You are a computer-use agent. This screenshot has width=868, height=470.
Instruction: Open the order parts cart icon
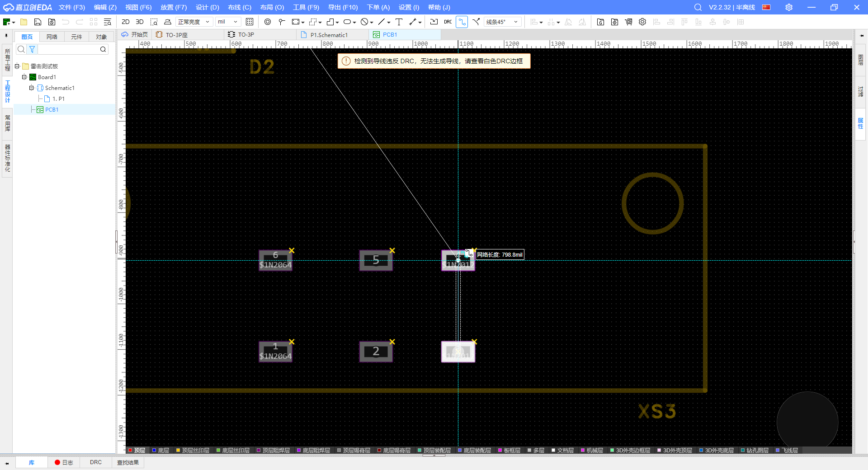point(628,22)
